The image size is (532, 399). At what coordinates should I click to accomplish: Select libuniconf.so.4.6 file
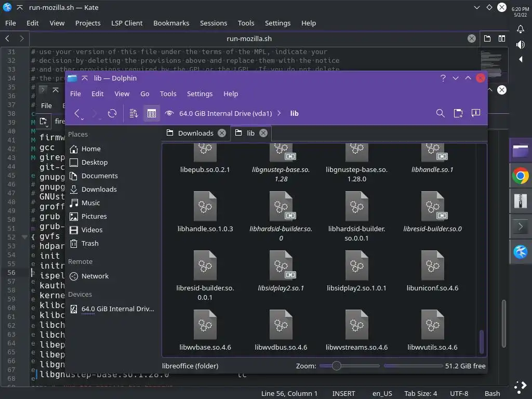(x=432, y=271)
